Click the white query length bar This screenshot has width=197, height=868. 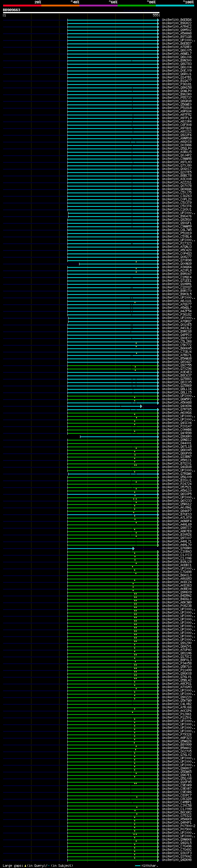(81, 13)
